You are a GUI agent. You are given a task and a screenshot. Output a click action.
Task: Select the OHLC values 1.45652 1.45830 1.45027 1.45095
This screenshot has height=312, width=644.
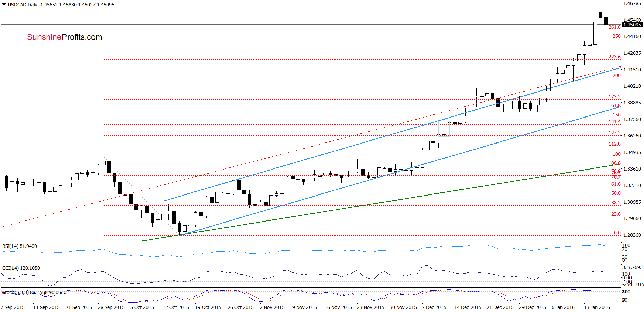77,5
